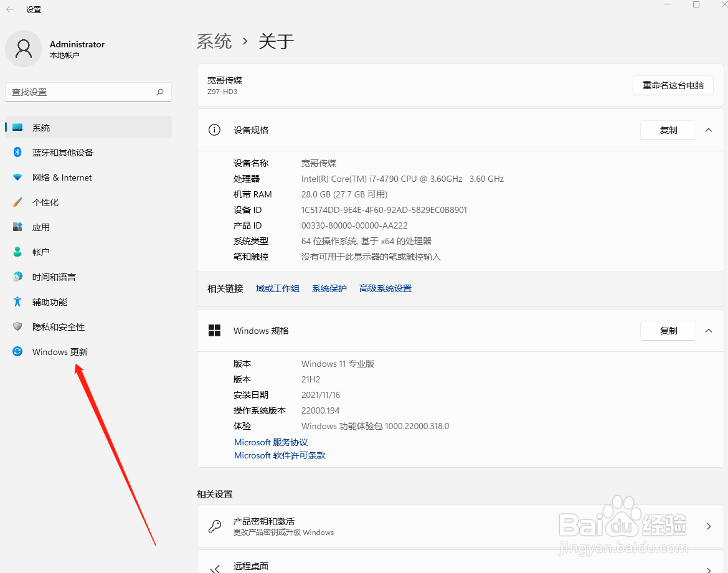The image size is (728, 573).
Task: Go to 网络 & Internet settings
Action: coord(88,178)
